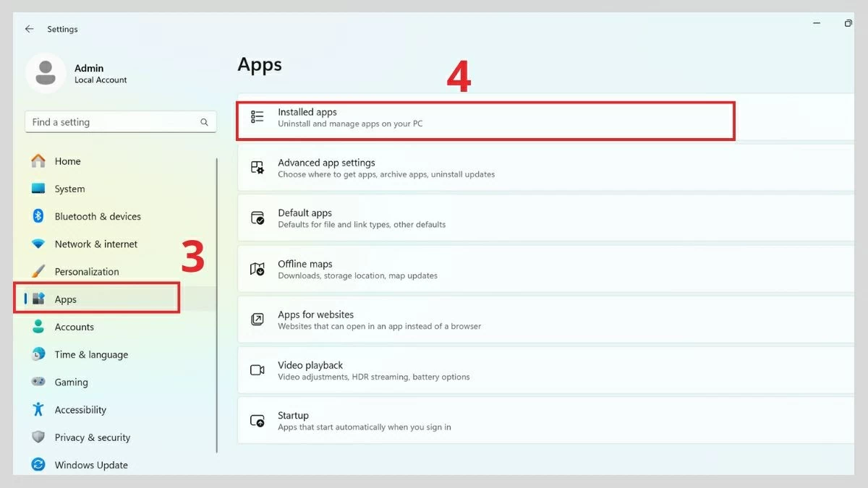Click the Bluetooth & devices icon
The height and width of the screenshot is (488, 868).
[38, 216]
